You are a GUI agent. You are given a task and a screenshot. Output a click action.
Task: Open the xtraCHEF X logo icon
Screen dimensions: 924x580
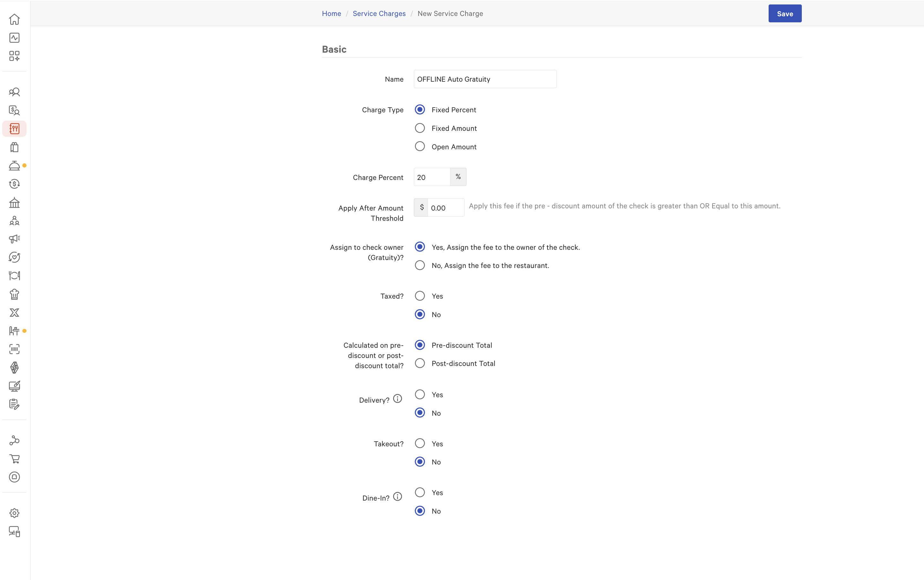click(x=14, y=313)
